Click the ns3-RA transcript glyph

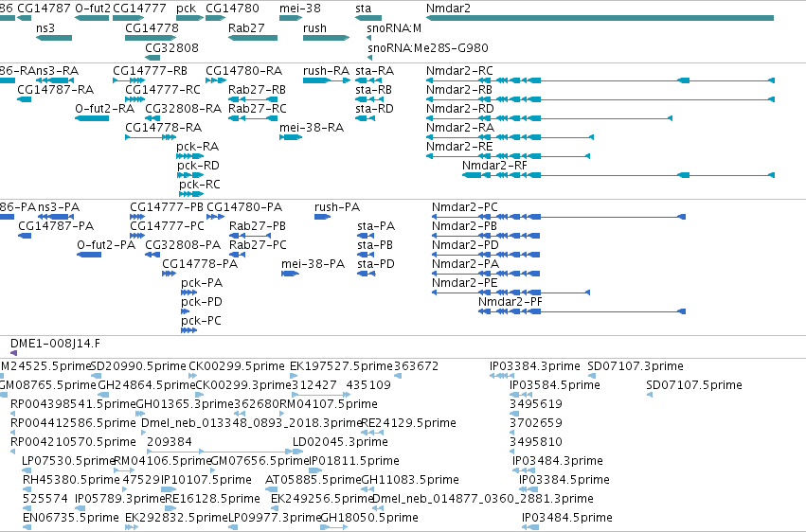pyautogui.click(x=55, y=80)
